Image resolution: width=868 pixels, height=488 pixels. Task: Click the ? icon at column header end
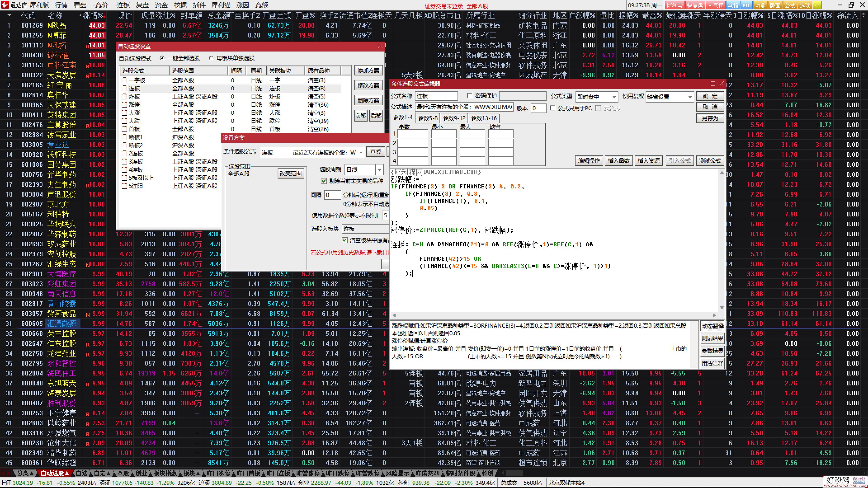tap(863, 15)
